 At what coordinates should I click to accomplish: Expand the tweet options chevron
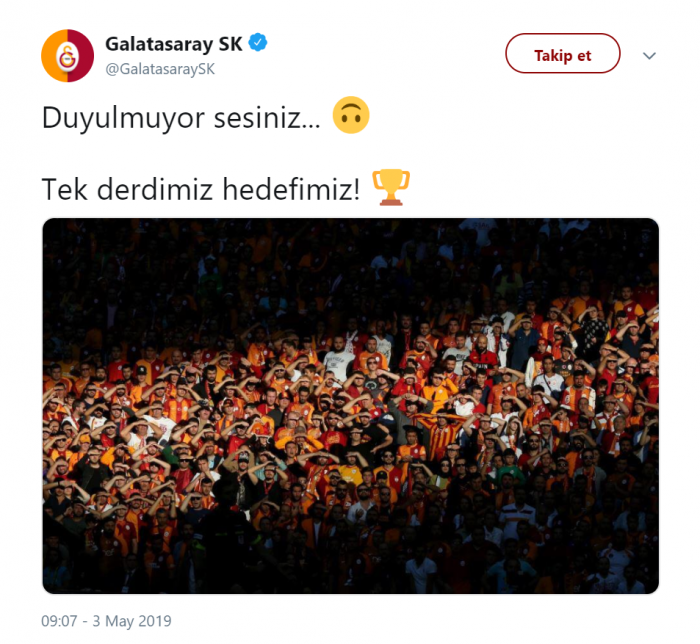[x=649, y=56]
